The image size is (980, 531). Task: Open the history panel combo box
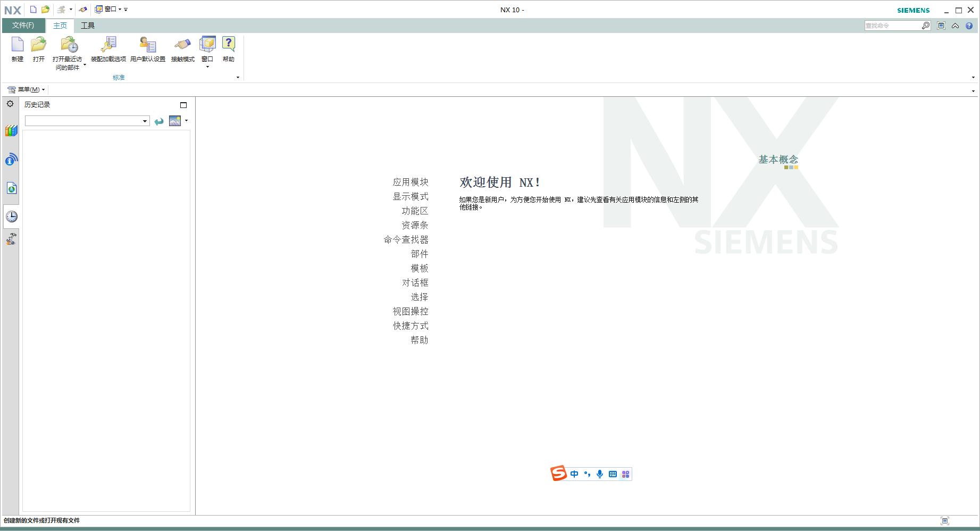[87, 121]
